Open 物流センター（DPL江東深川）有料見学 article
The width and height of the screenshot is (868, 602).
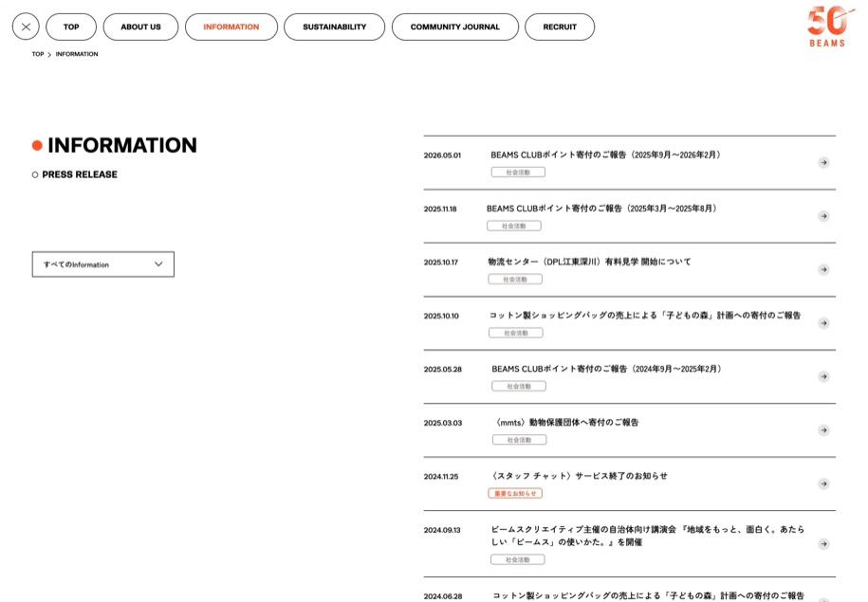click(589, 262)
